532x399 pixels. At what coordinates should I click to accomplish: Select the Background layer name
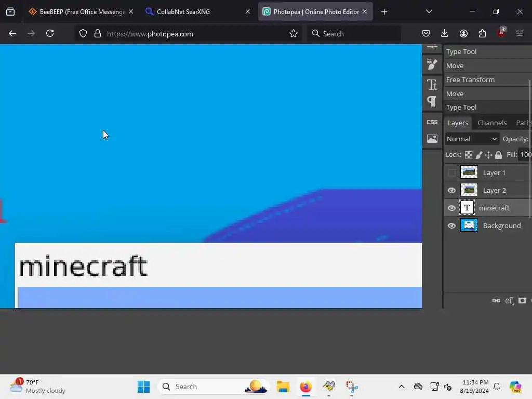point(502,225)
